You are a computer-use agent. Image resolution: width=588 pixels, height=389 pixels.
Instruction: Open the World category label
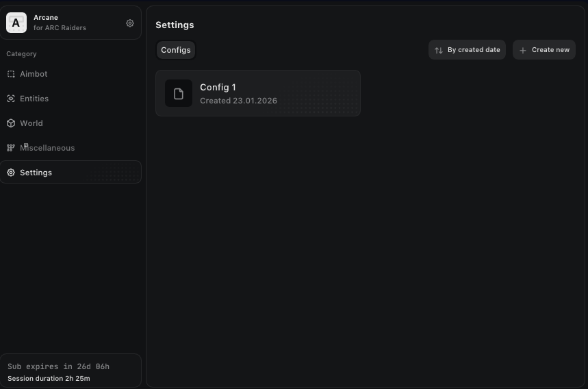tap(31, 123)
